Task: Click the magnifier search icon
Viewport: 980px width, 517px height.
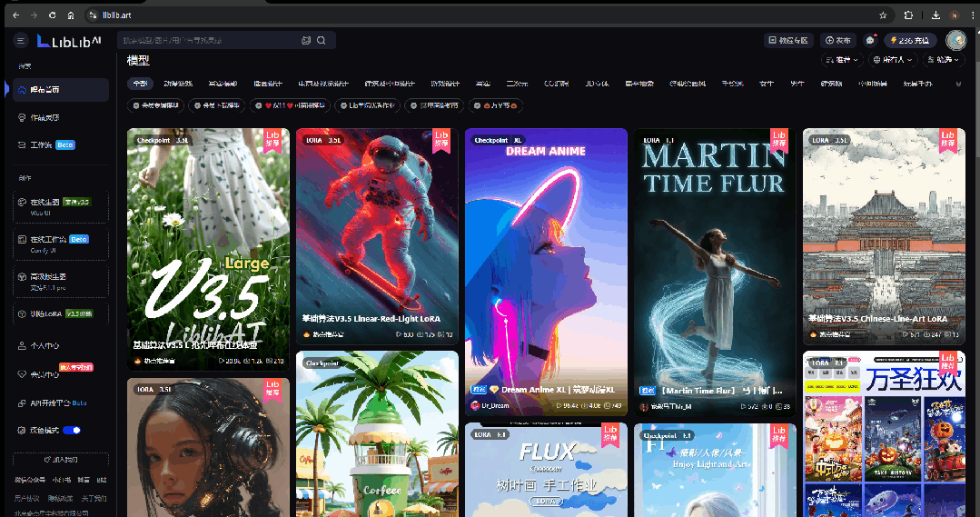Action: pos(322,40)
